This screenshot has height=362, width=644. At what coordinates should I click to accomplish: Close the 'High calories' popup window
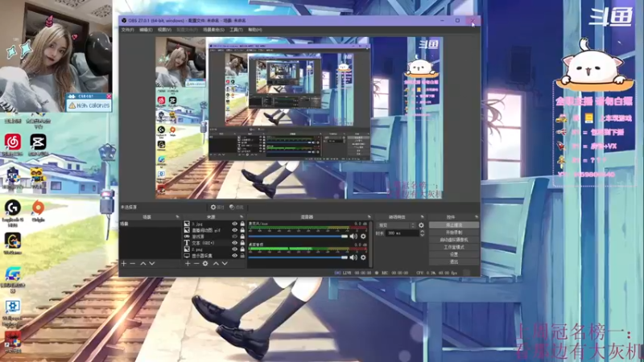point(109,96)
